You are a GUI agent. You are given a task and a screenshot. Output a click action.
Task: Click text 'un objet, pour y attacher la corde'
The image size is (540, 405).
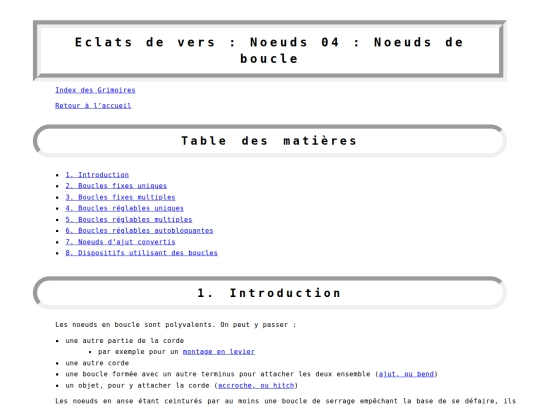coord(137,385)
